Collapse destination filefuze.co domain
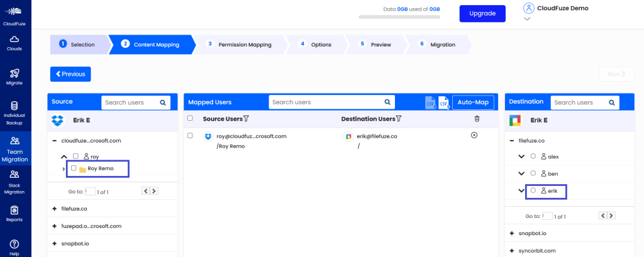 click(512, 140)
